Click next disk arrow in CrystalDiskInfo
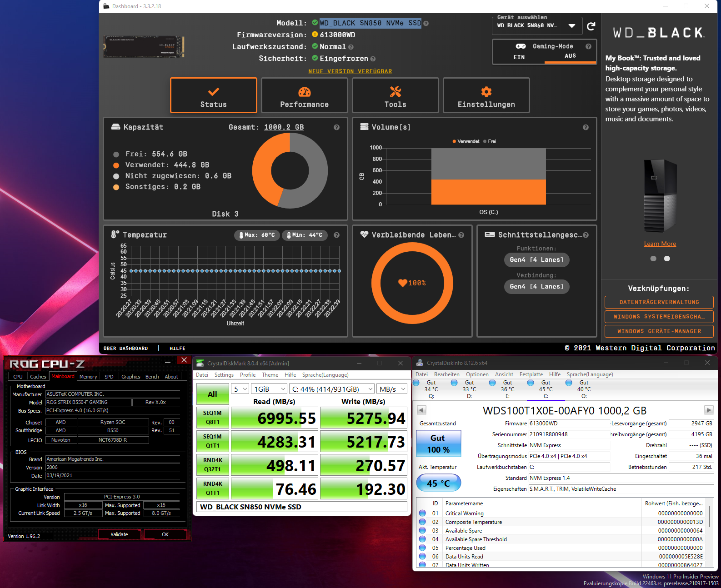The width and height of the screenshot is (721, 588). pos(709,410)
